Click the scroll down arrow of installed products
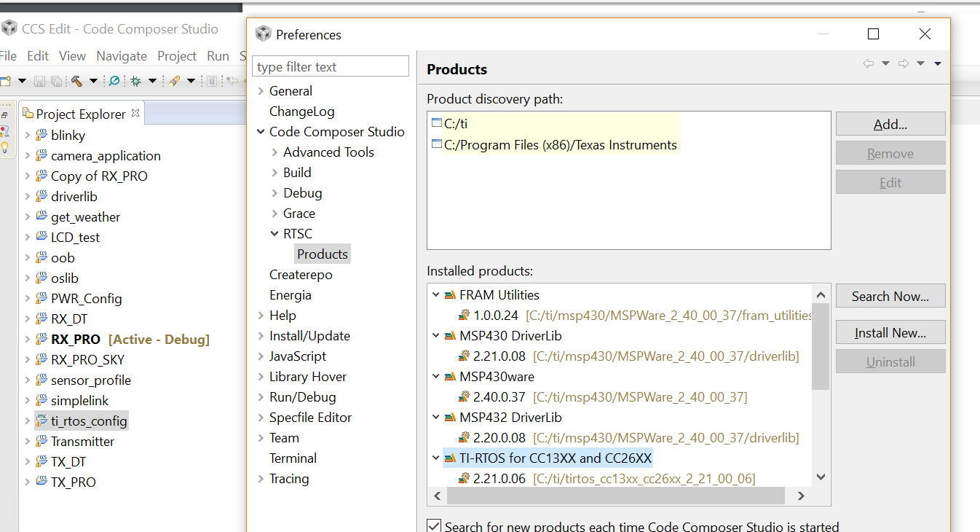Viewport: 980px width, 532px height. pyautogui.click(x=821, y=477)
